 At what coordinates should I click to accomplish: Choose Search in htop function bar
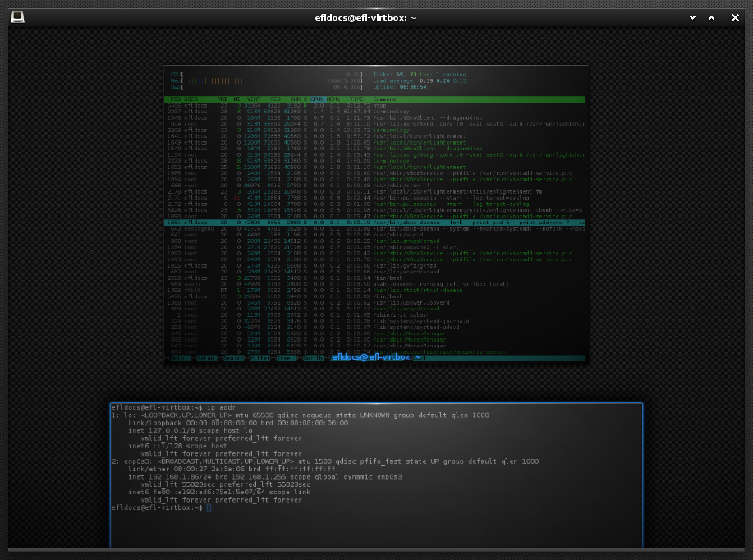coord(233,358)
